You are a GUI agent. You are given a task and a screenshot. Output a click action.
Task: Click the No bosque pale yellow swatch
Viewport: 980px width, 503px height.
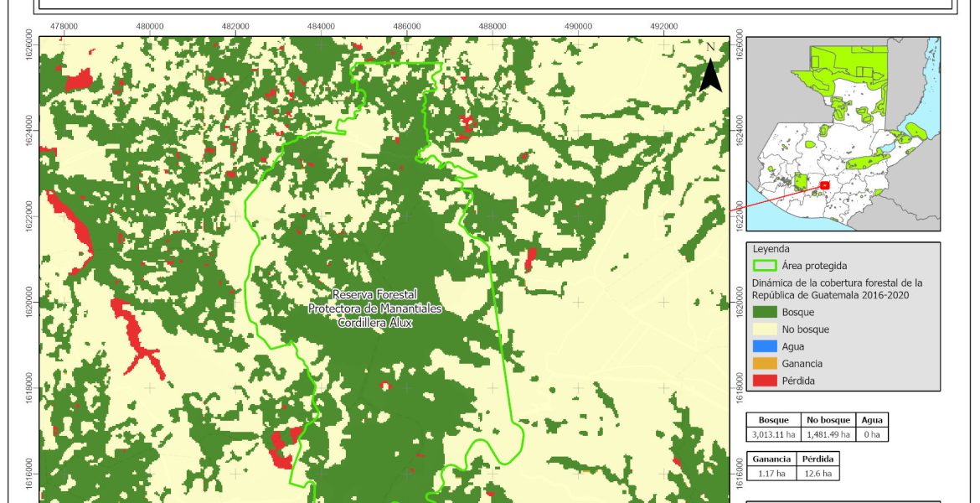click(x=766, y=329)
